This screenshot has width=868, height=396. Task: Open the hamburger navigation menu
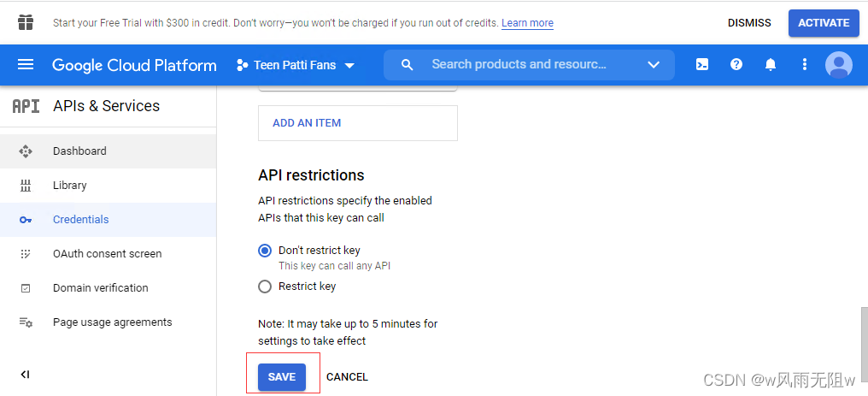[x=26, y=65]
